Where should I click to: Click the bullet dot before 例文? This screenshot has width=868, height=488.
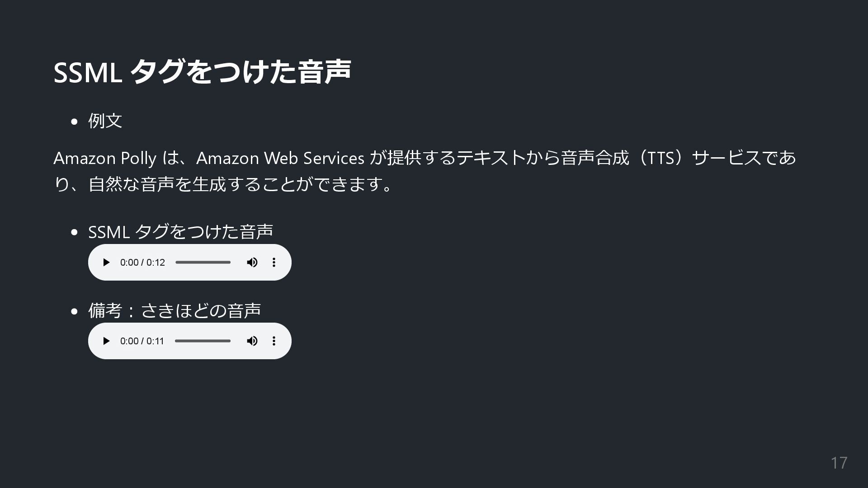pos(75,122)
